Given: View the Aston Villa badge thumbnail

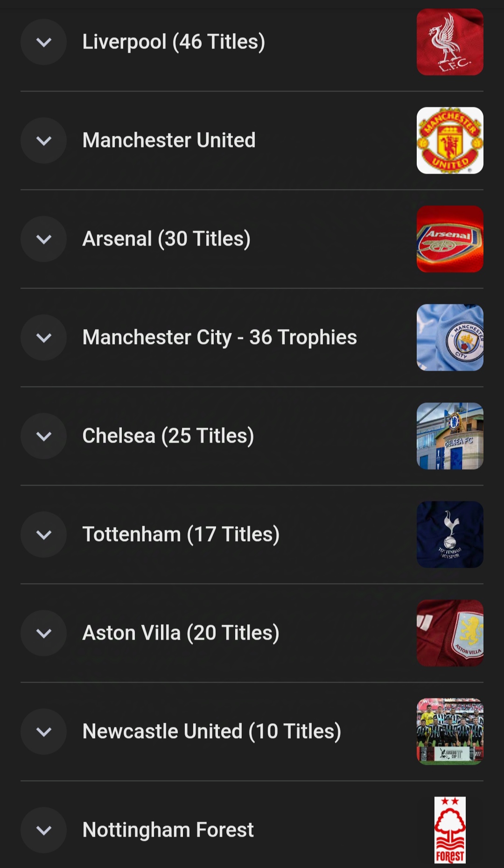Looking at the screenshot, I should click(450, 633).
